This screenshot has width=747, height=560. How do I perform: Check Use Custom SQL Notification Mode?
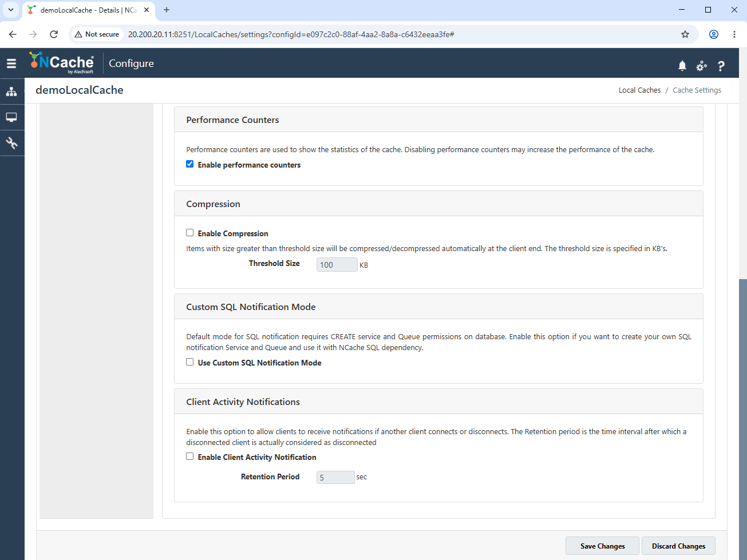[189, 362]
